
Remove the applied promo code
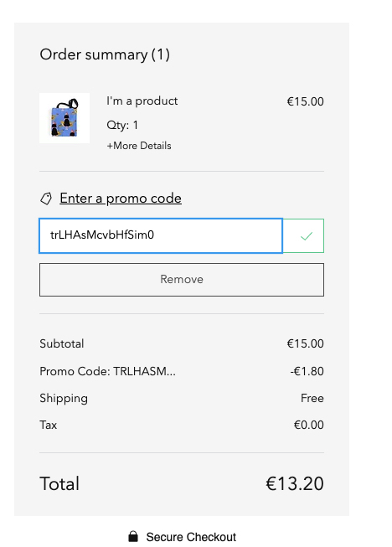coord(182,280)
